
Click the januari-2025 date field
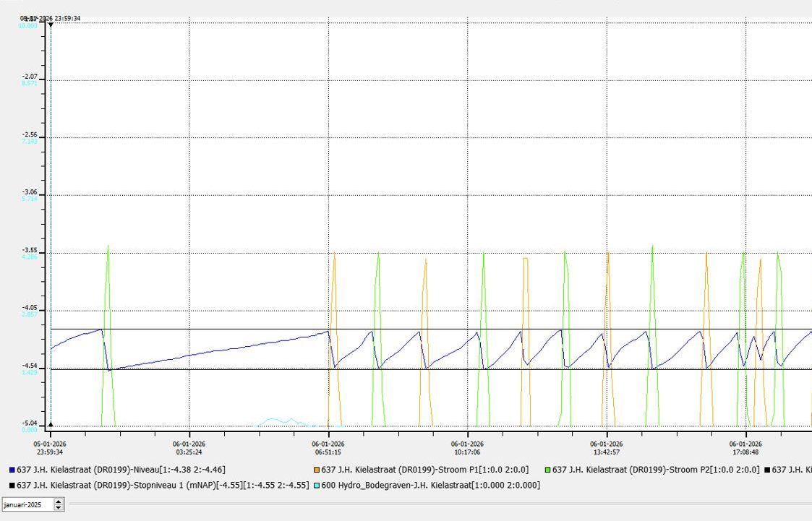pyautogui.click(x=27, y=504)
